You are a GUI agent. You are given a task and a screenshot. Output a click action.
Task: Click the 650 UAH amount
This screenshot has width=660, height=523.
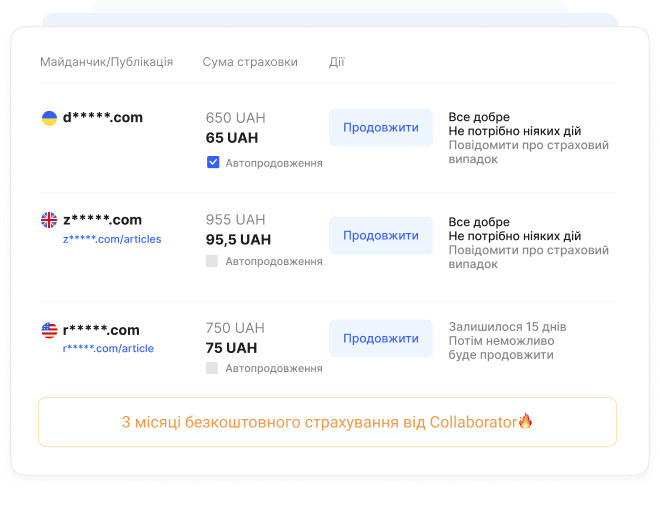tap(236, 118)
